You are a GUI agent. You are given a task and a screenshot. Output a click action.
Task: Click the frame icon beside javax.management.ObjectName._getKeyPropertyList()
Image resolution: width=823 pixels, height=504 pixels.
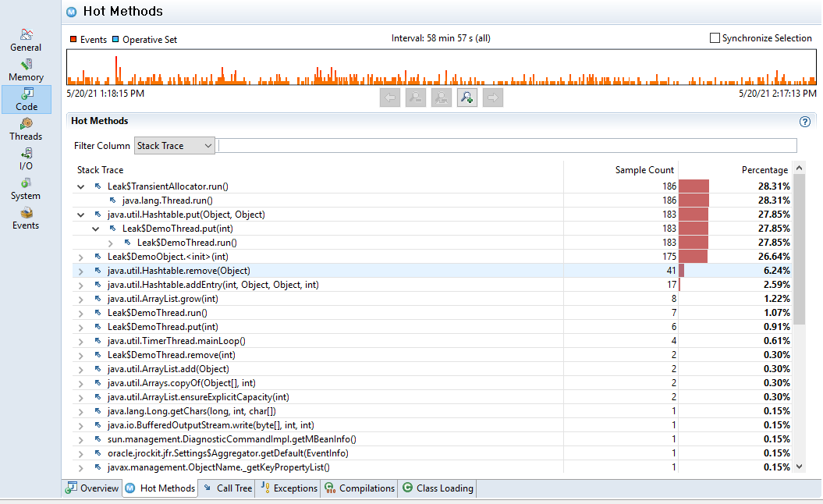coord(98,467)
